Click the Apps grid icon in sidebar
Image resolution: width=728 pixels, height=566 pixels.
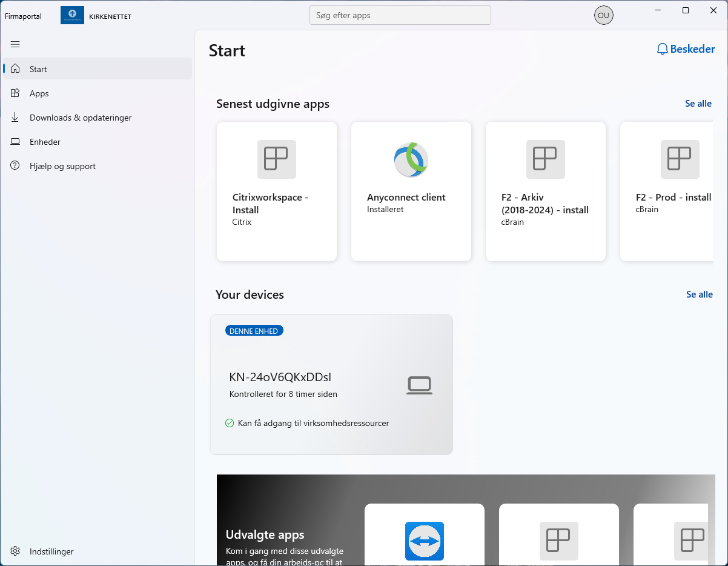click(x=15, y=93)
